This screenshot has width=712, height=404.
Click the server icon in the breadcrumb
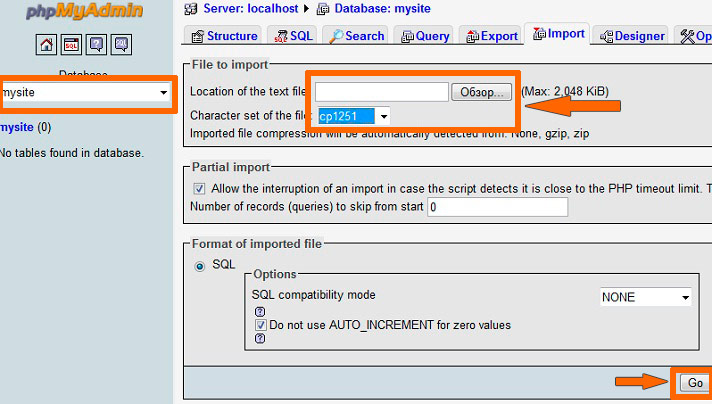click(191, 8)
